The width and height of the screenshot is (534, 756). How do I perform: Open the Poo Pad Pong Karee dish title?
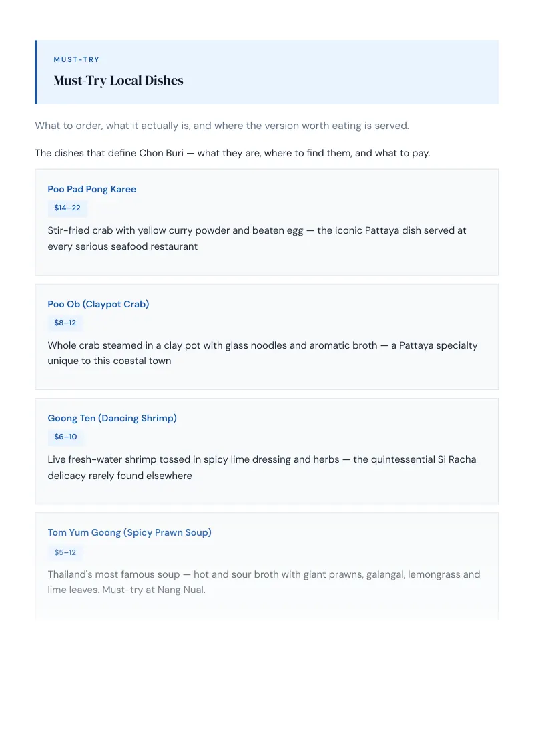click(92, 189)
